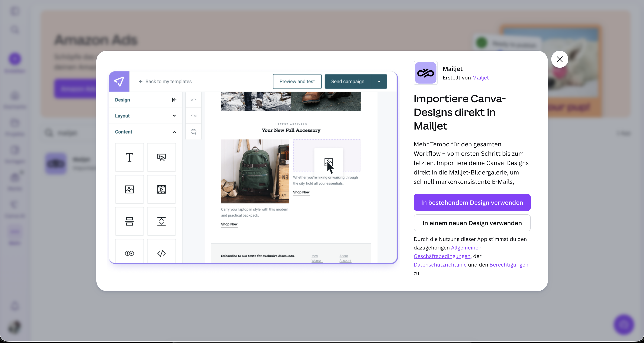Viewport: 644px width, 343px height.
Task: Click 'Shop Now' under the backpack description
Action: click(229, 224)
